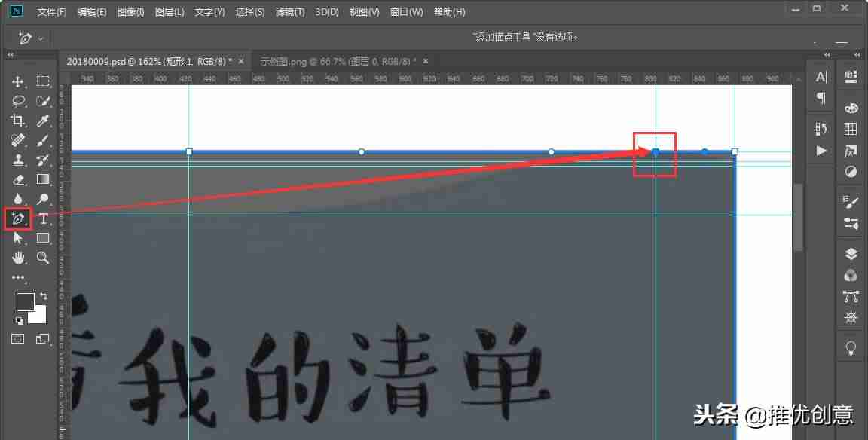Select the Lasso tool
Viewport: 868px width, 440px height.
(18, 101)
